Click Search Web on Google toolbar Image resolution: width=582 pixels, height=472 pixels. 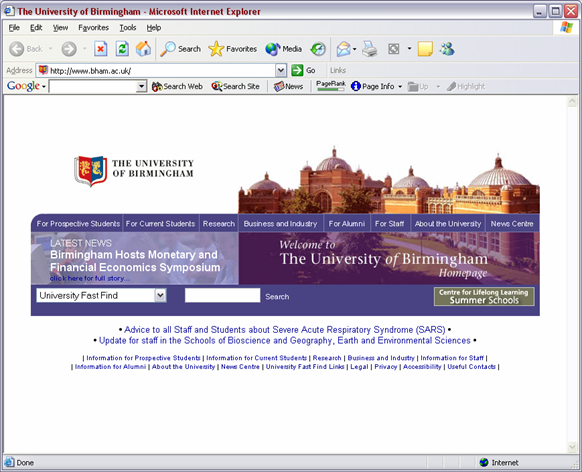[177, 86]
